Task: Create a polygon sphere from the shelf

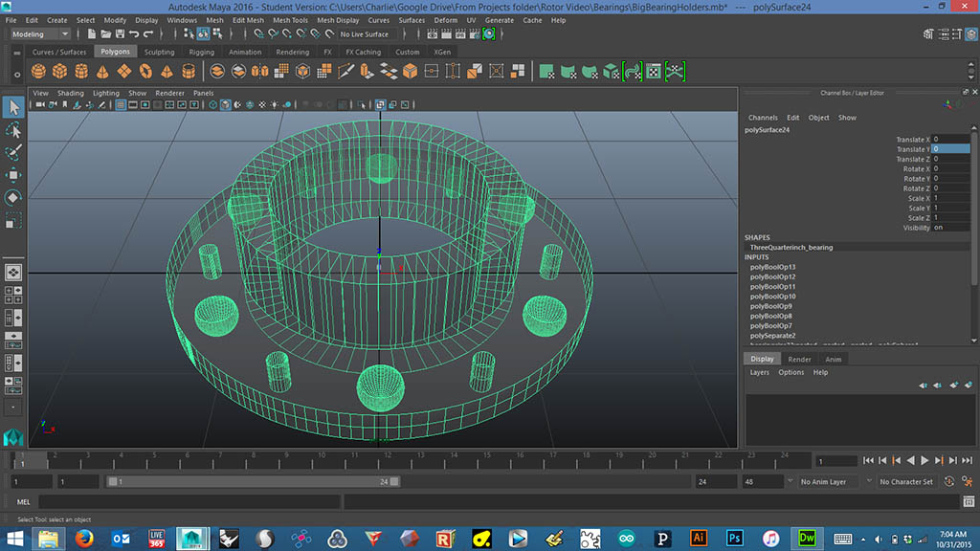Action: tap(39, 72)
